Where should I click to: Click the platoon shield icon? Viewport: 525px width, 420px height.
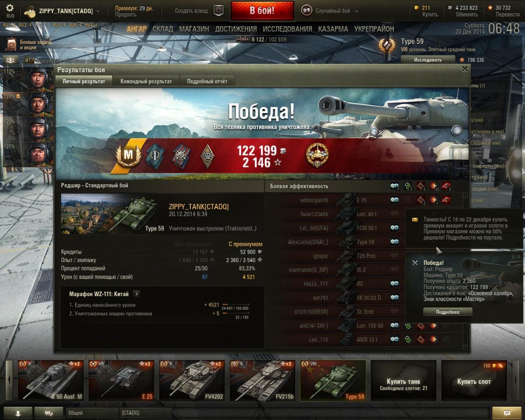(x=219, y=11)
